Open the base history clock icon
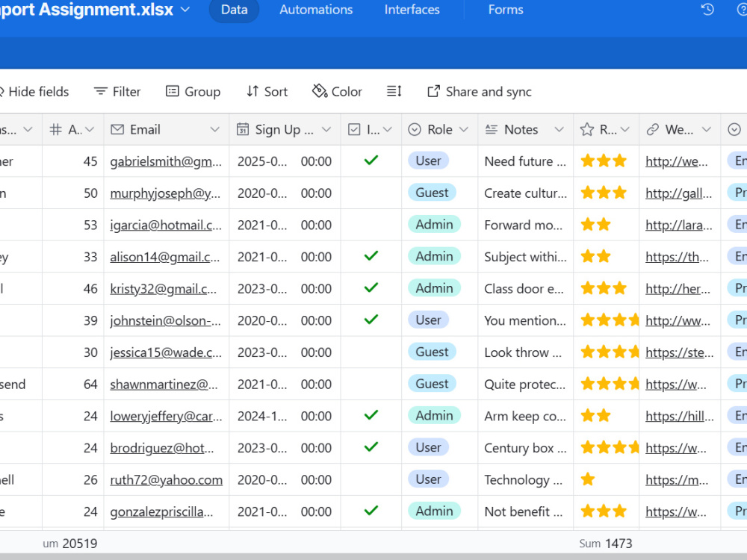Viewport: 747px width, 560px height. pos(707,10)
